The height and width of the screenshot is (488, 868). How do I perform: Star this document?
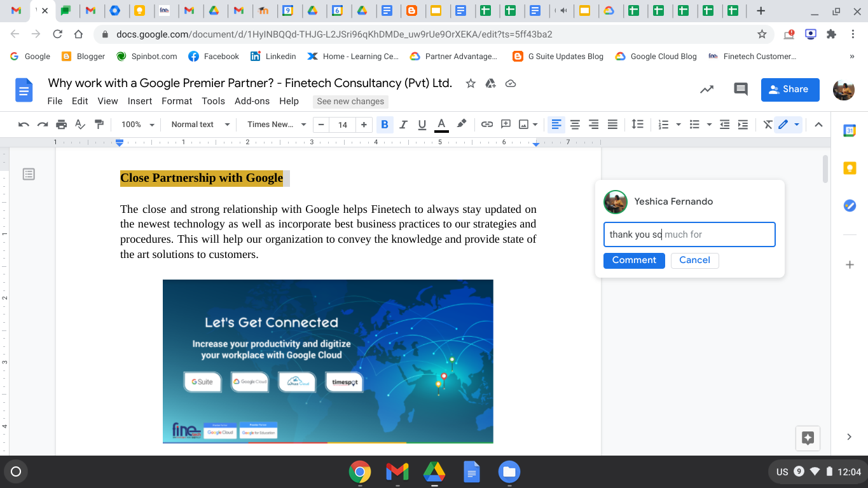(x=471, y=83)
